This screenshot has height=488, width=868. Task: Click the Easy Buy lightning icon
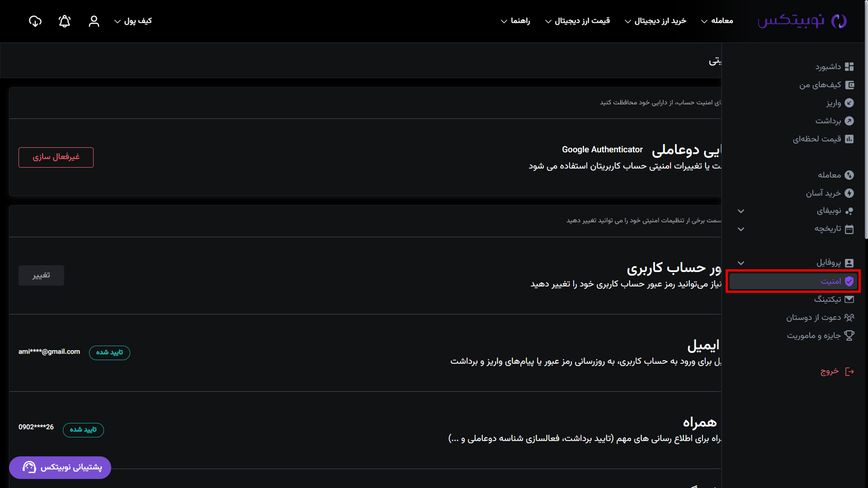(x=849, y=193)
